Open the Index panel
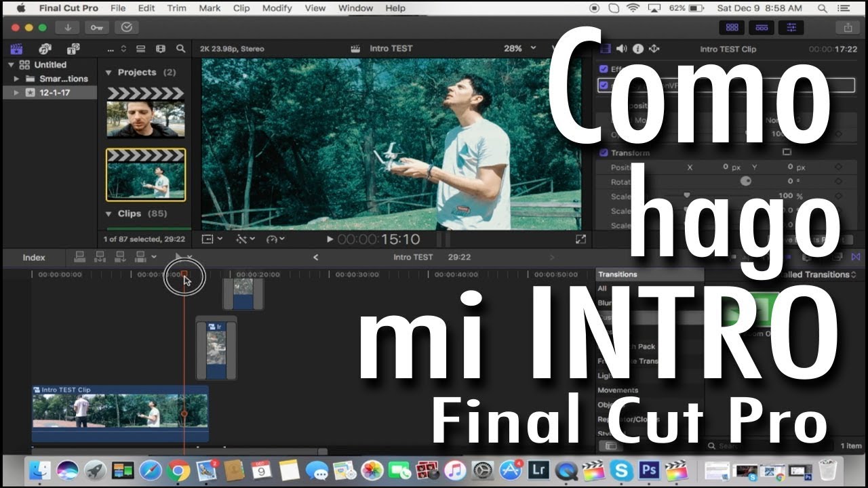The image size is (868, 488). (34, 258)
